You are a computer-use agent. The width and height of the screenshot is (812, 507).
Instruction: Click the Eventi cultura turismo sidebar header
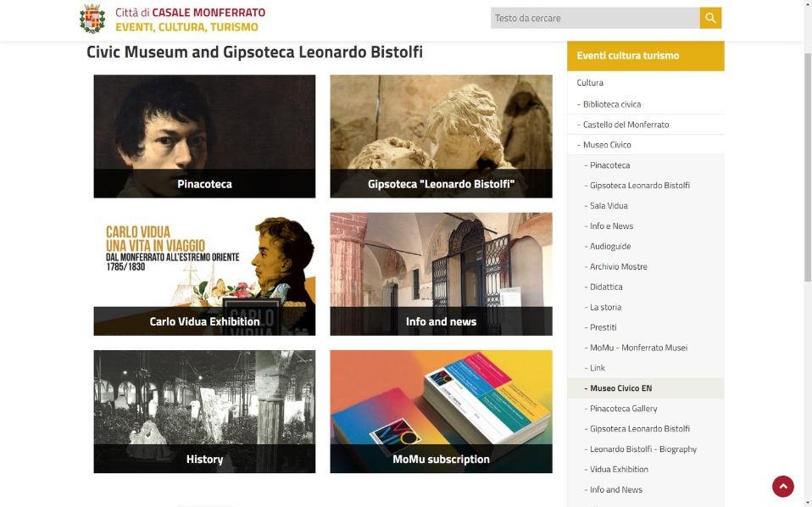628,56
